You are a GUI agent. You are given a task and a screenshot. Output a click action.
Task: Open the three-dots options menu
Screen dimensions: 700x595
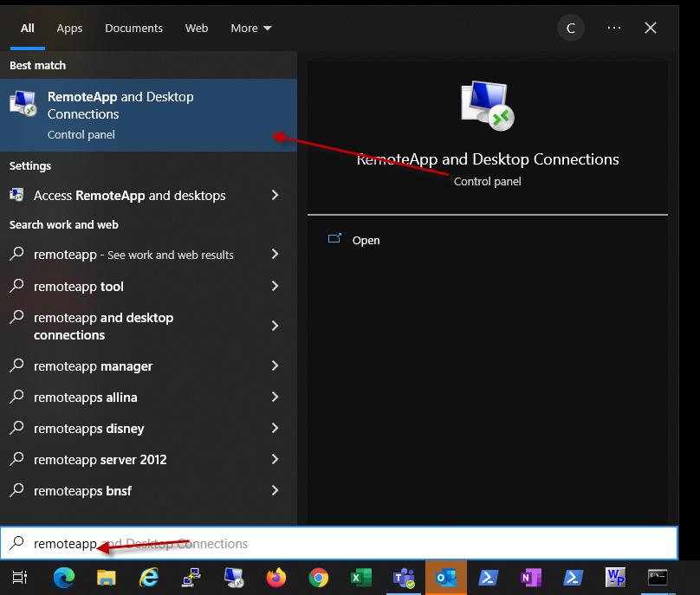click(x=614, y=28)
